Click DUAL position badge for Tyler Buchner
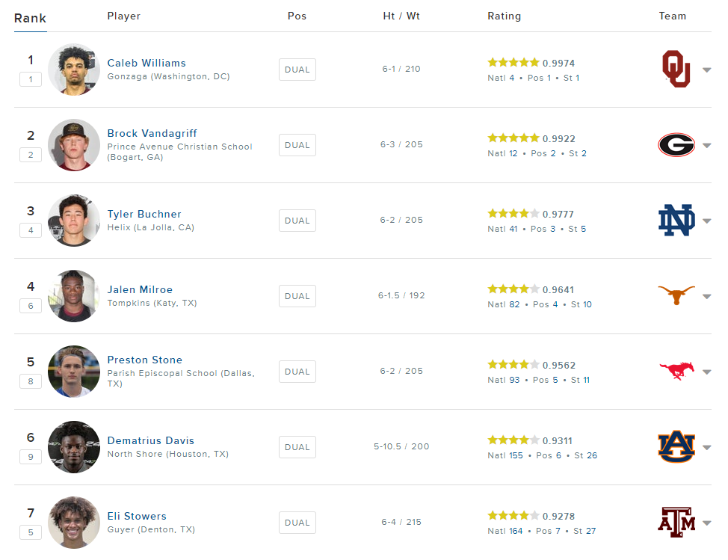 [297, 221]
